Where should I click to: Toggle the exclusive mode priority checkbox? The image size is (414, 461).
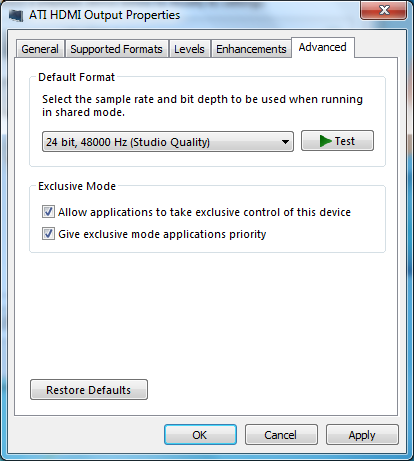pos(48,234)
